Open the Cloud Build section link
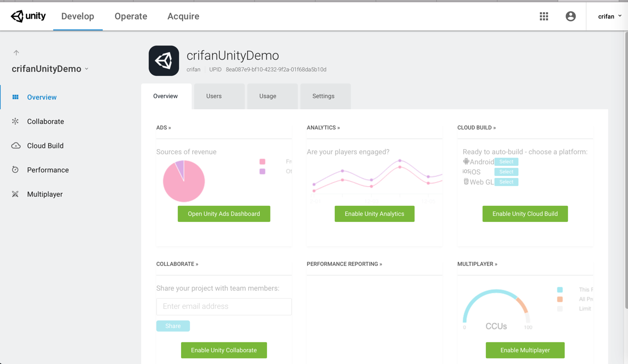 [476, 127]
